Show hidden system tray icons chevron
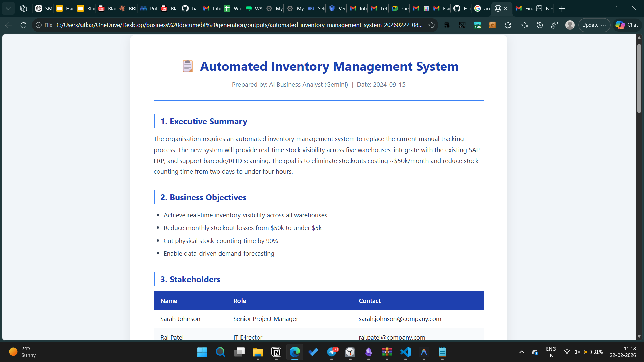This screenshot has width=644, height=362. click(521, 352)
